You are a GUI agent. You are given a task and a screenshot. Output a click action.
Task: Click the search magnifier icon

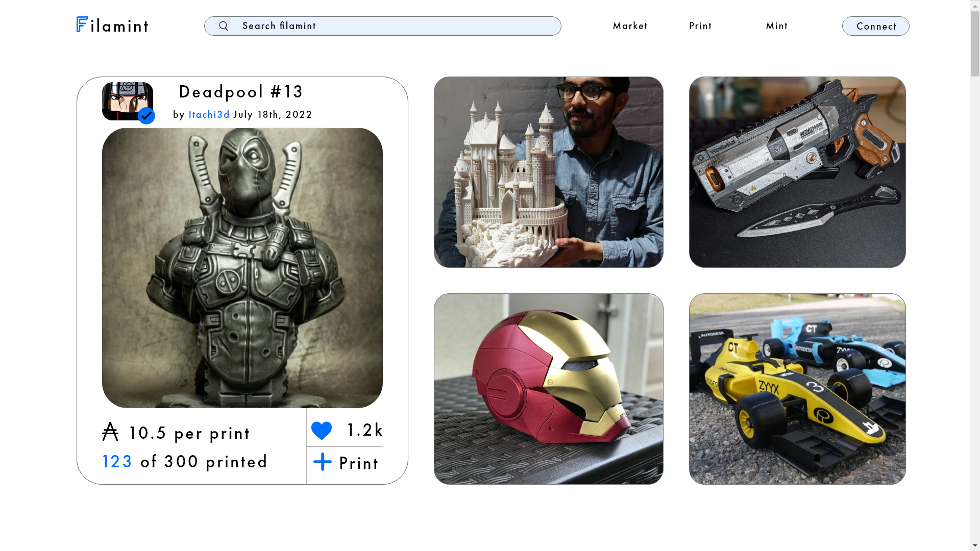224,26
